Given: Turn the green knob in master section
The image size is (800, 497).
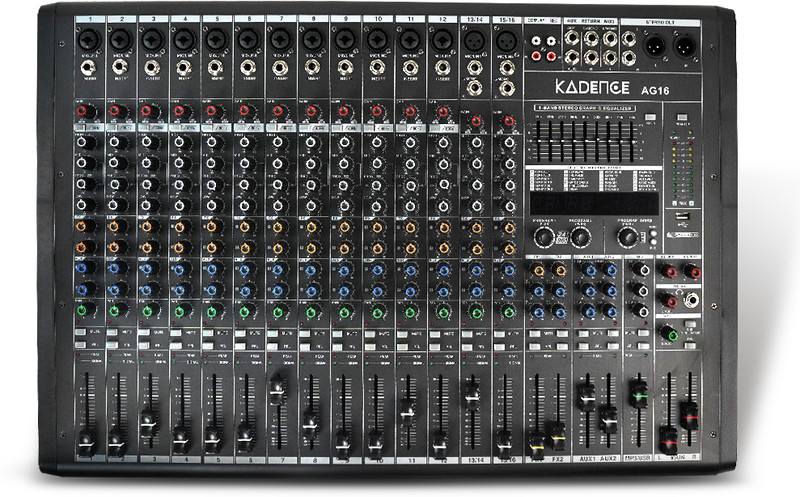Looking at the screenshot, I should pyautogui.click(x=669, y=334).
